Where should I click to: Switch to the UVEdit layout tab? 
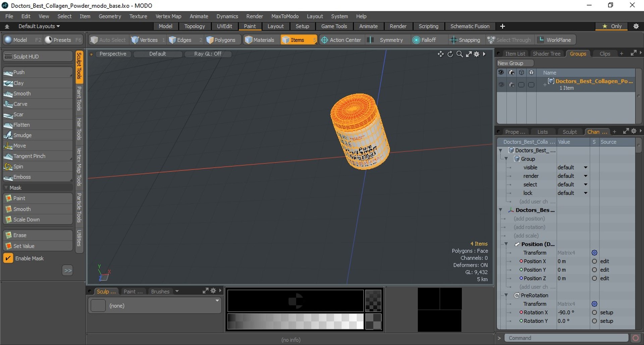(x=224, y=26)
